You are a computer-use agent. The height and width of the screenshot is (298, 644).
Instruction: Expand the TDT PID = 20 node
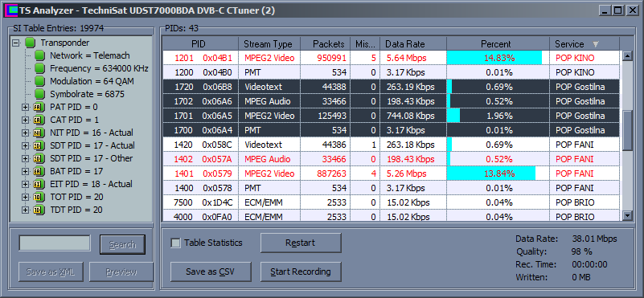click(26, 210)
